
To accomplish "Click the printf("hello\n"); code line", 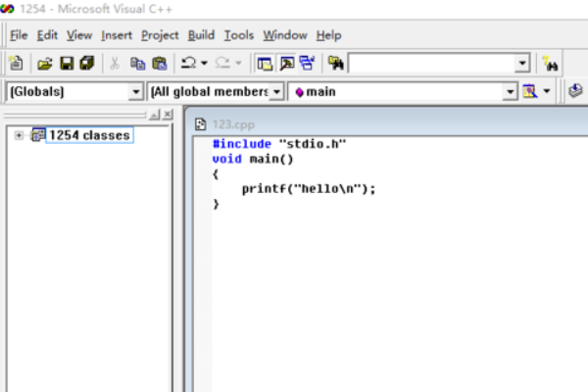I will coord(309,189).
